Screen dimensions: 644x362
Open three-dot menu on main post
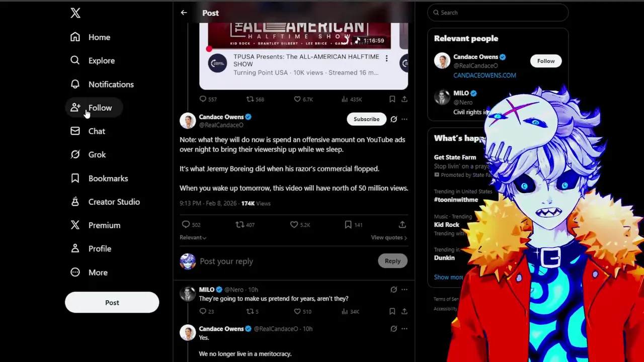[405, 119]
